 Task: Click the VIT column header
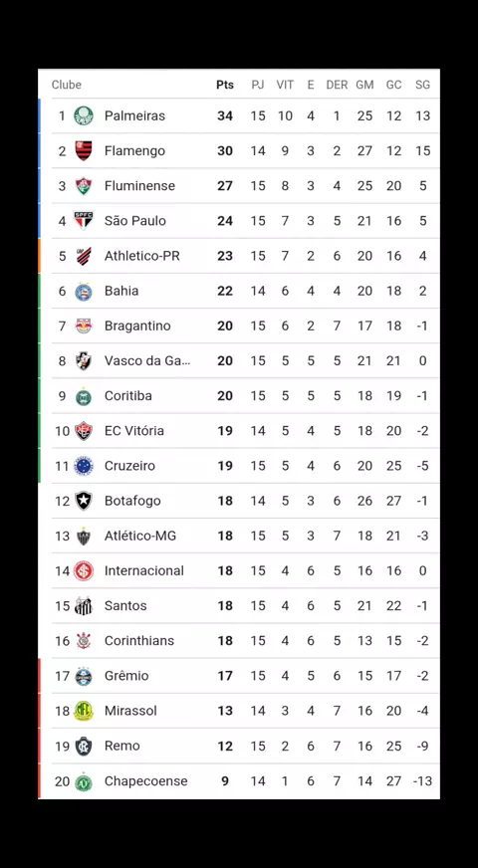[285, 85]
